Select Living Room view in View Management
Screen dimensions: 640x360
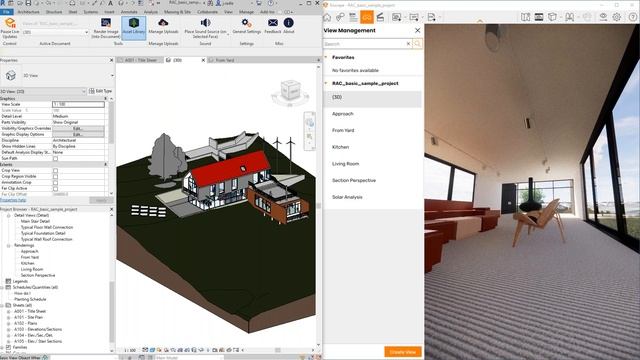[x=345, y=164]
